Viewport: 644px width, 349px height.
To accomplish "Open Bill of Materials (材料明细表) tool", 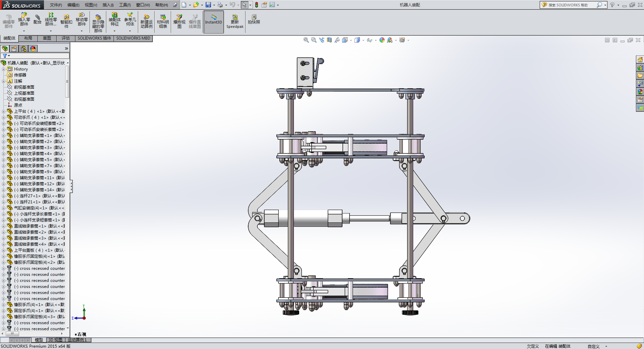I will 163,21.
